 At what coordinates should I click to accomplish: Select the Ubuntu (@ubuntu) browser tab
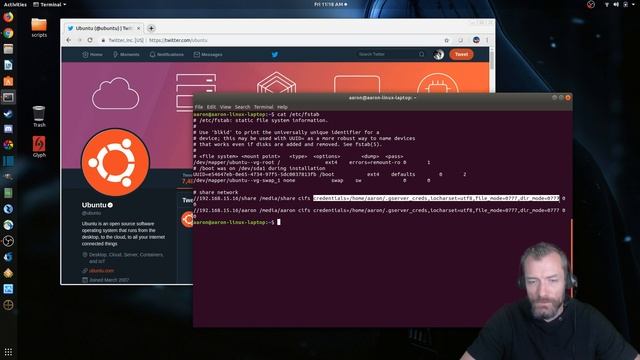tap(104, 28)
